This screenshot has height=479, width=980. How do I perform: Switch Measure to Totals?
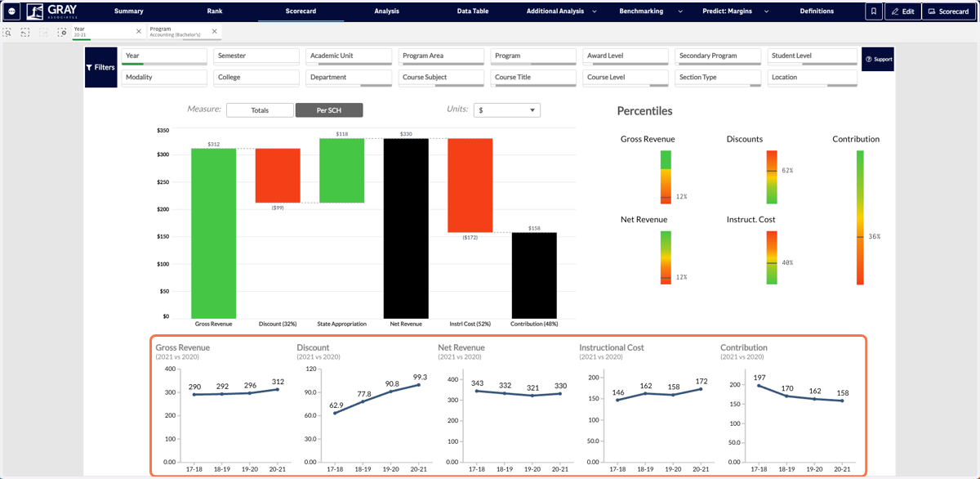[260, 110]
